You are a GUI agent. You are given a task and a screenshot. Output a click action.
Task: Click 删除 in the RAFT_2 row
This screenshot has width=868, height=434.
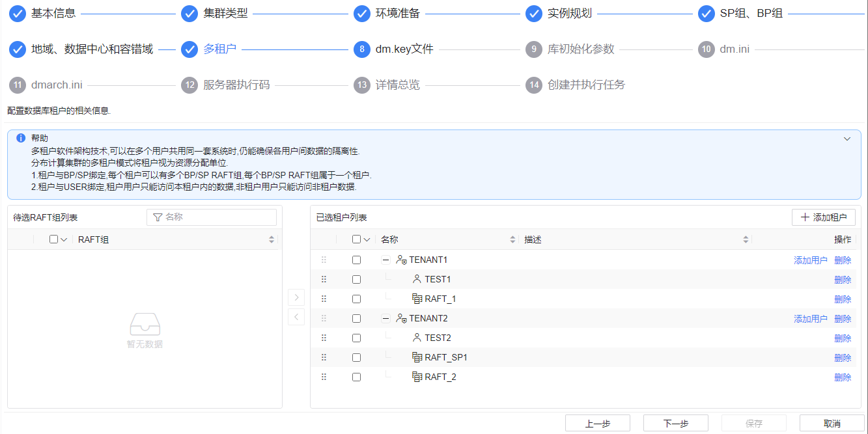point(843,377)
